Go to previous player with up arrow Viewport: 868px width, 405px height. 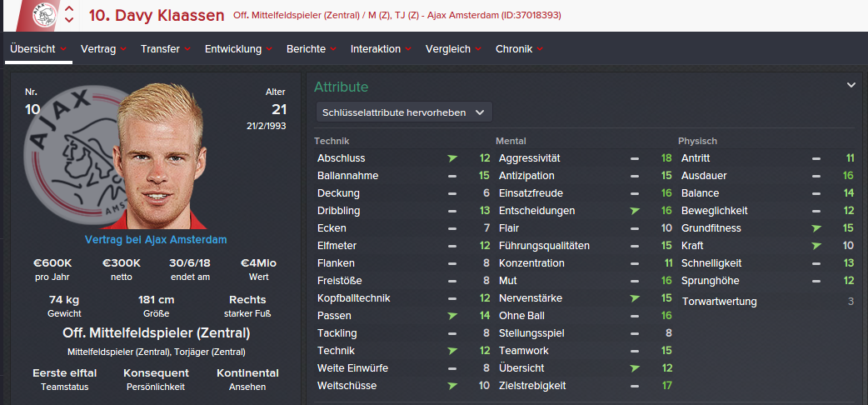pyautogui.click(x=69, y=9)
